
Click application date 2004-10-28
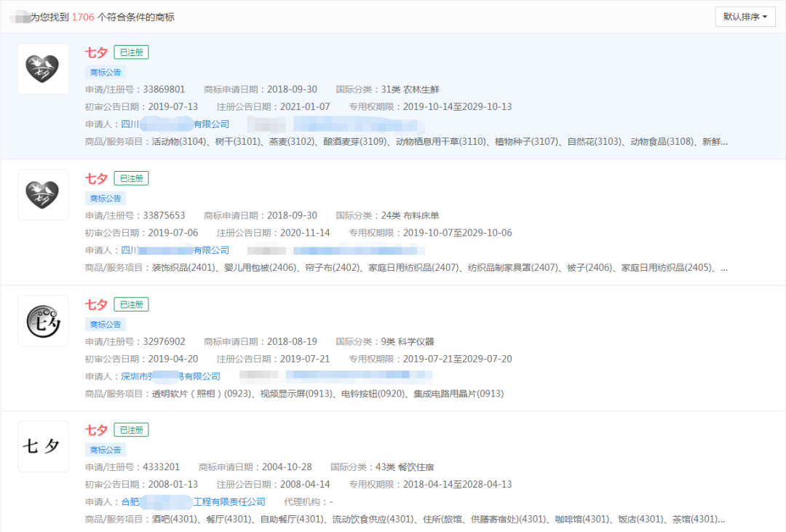coord(287,467)
